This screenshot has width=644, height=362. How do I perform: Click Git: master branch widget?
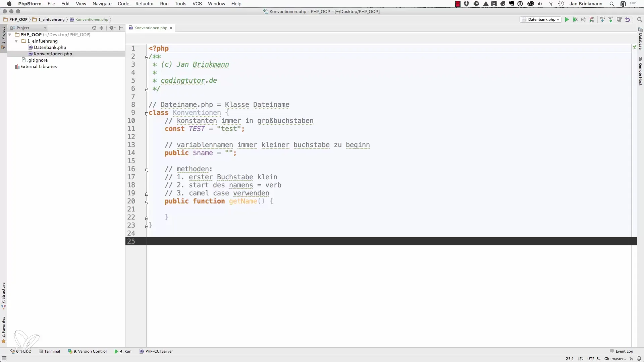click(615, 359)
